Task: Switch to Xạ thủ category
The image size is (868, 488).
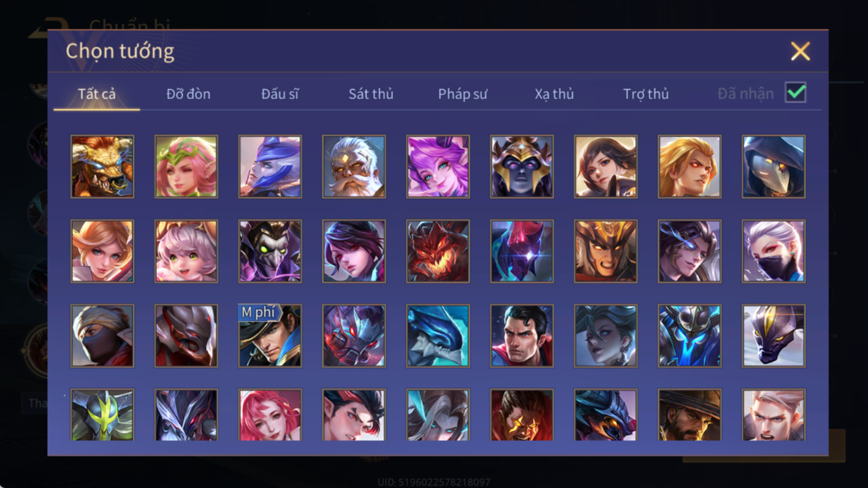Action: (x=554, y=94)
